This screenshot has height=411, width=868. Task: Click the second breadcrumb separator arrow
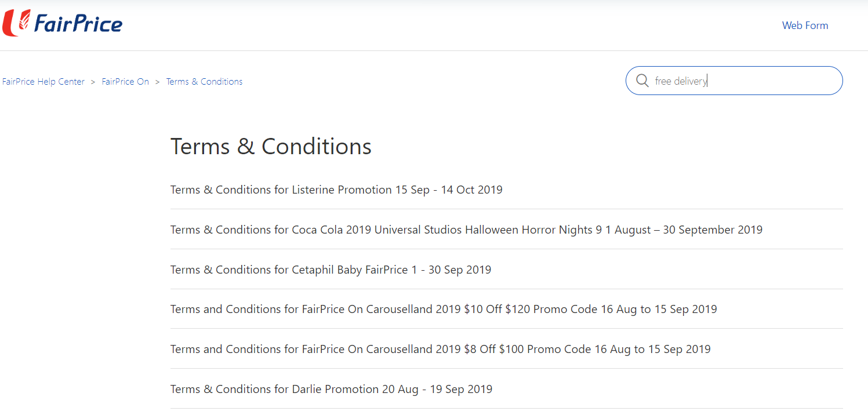(157, 82)
